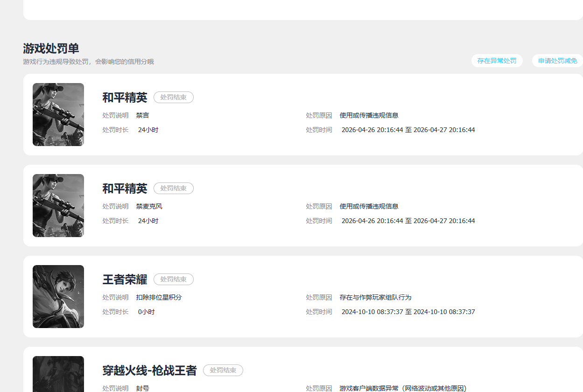Viewport: 583px width, 392px height.
Task: Click 处罚结束 badge in the 禁麦克风 card
Action: [174, 188]
